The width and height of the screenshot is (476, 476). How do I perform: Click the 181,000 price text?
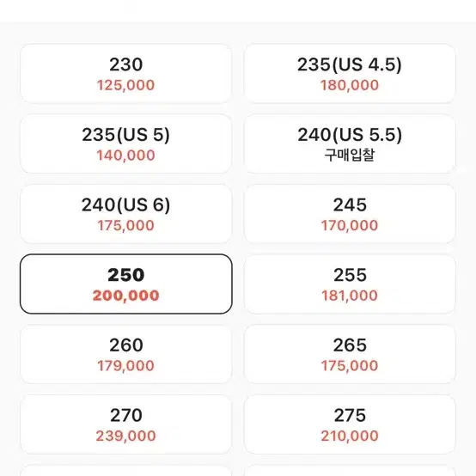[350, 296]
